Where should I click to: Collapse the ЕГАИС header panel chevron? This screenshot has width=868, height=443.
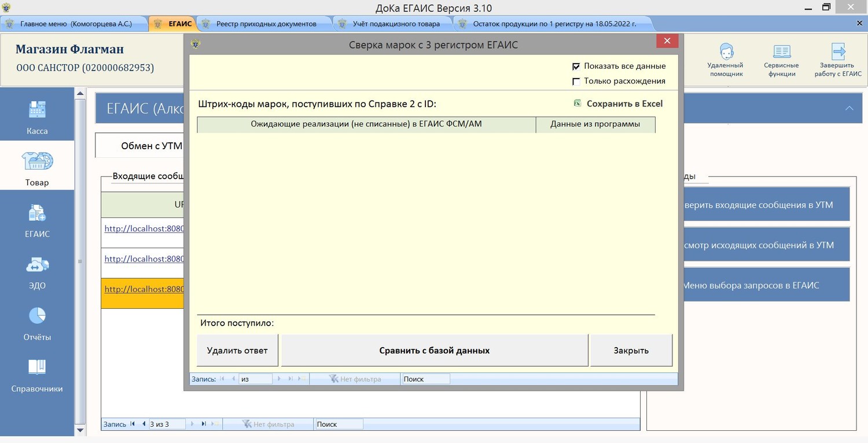849,108
